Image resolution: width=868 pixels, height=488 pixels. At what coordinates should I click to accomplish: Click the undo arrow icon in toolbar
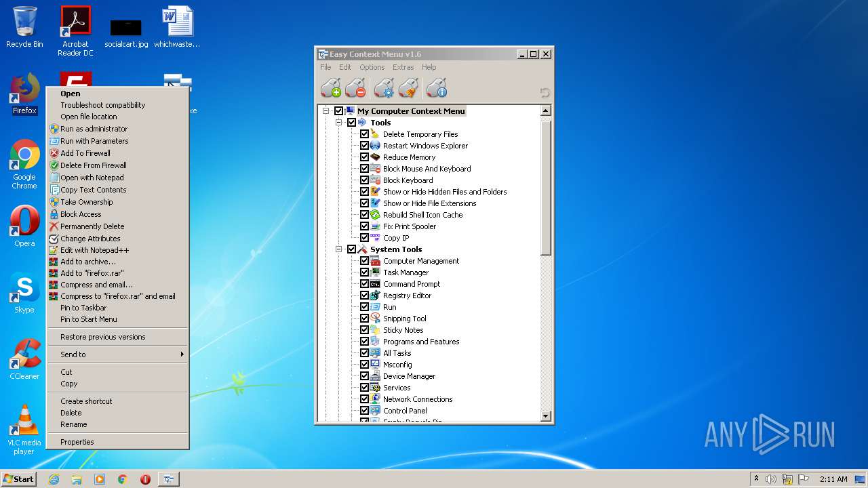[545, 93]
